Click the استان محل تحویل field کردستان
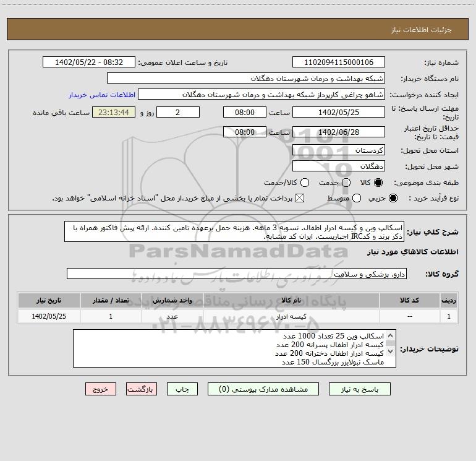The image size is (476, 461). pos(339,150)
